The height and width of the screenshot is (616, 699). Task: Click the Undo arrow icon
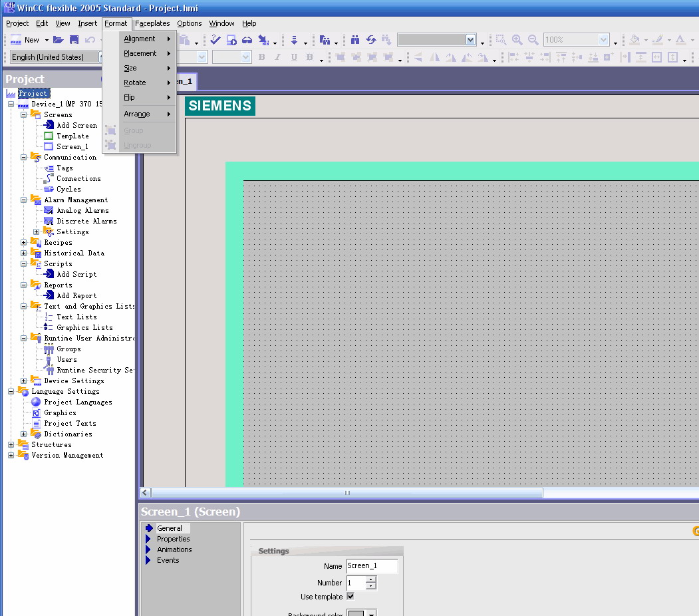point(90,40)
